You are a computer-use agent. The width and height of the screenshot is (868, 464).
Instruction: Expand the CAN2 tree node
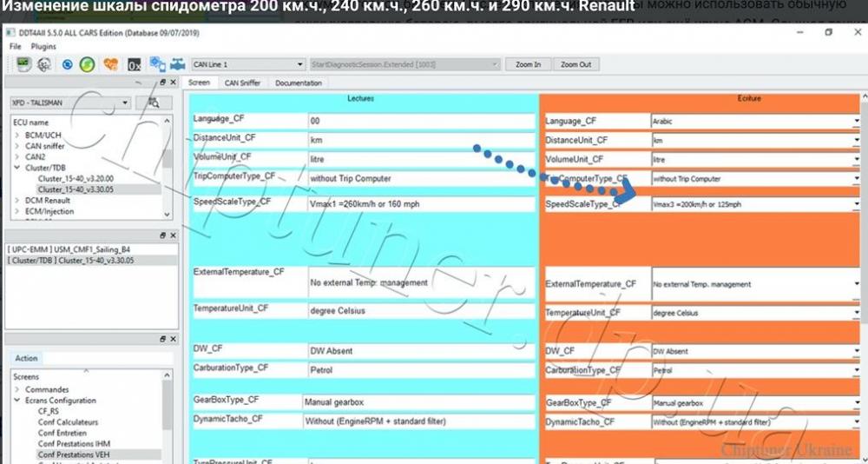point(16,157)
